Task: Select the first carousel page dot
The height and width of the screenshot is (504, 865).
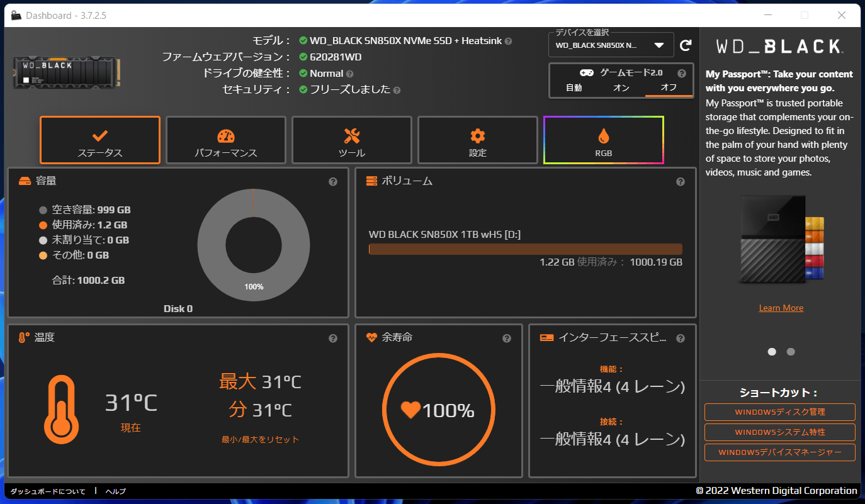Action: (772, 352)
